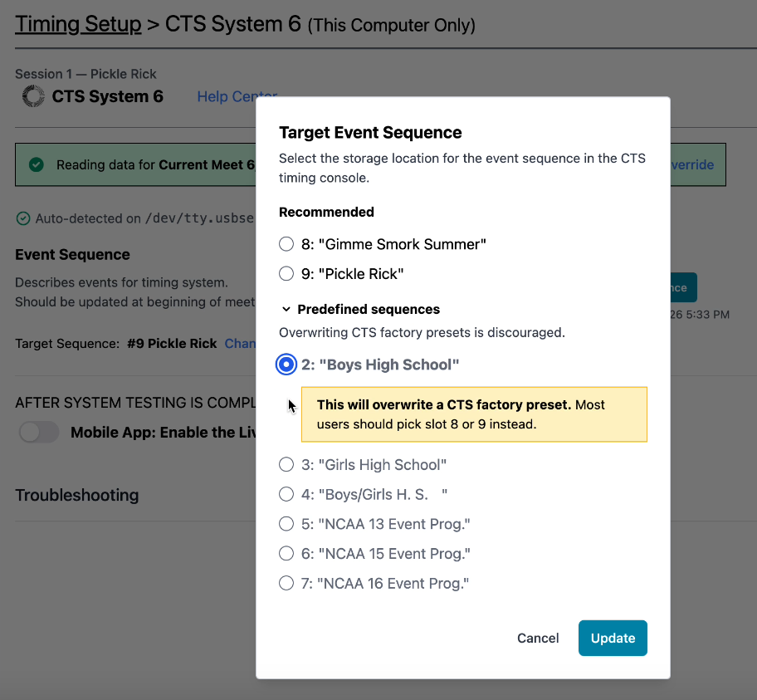
Task: Collapse the Predefined sequences chevron
Action: 286,309
